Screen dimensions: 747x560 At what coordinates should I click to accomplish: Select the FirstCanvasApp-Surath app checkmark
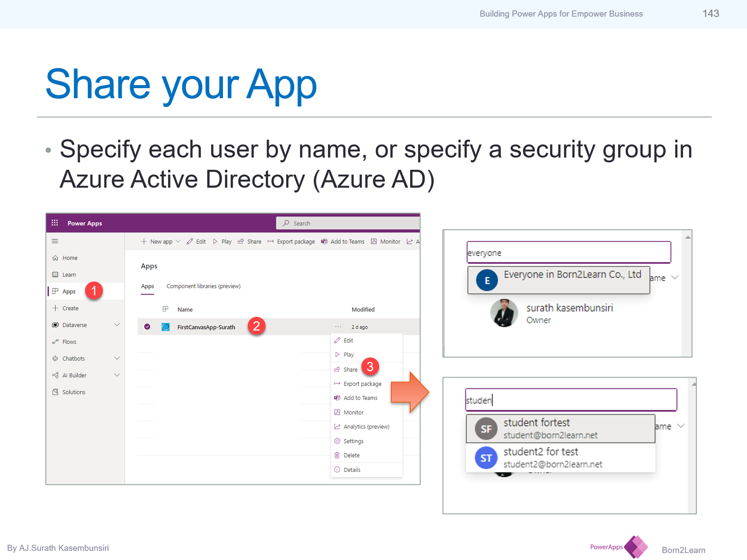tap(147, 326)
